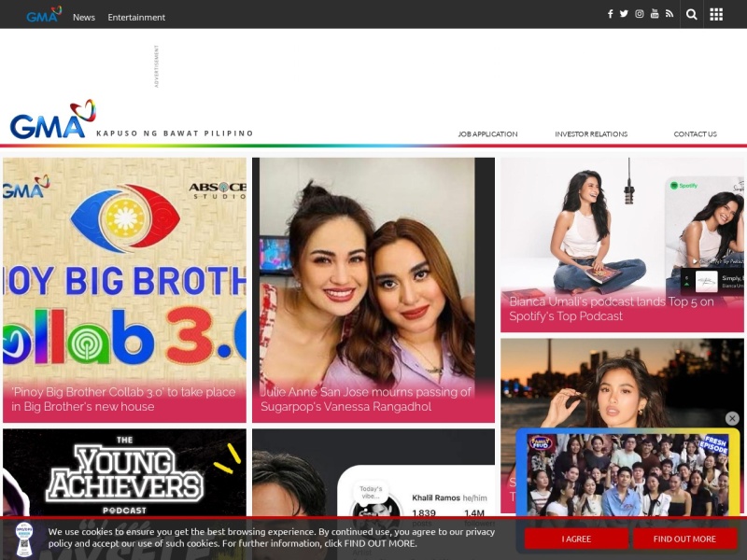
Task: Open the Khalil Ramos profile article thumbnail
Action: coord(373,474)
